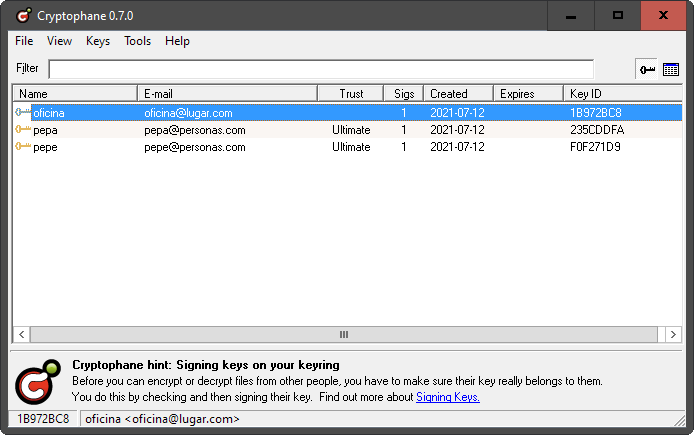Click Key ID 235CDDFA
694x435 pixels.
(x=597, y=130)
